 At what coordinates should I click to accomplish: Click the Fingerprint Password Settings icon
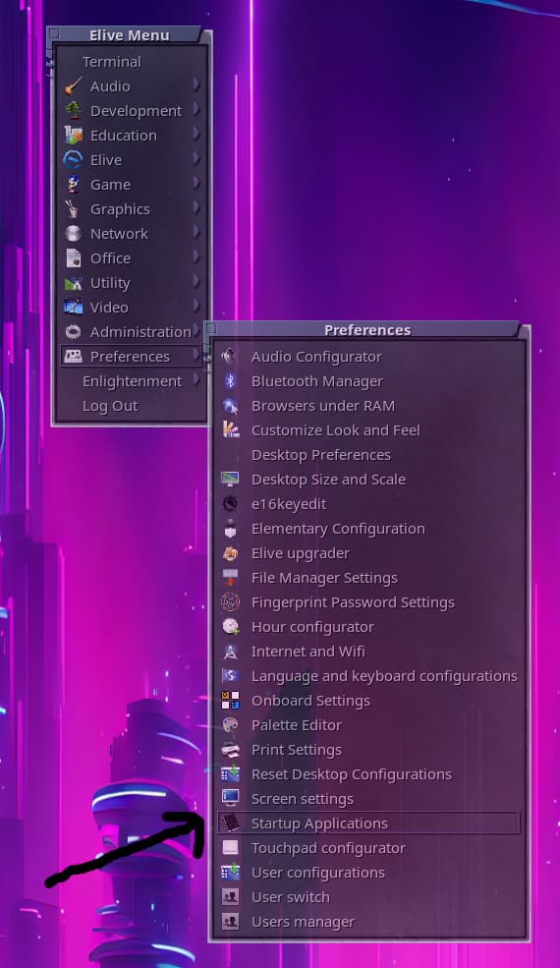point(230,601)
